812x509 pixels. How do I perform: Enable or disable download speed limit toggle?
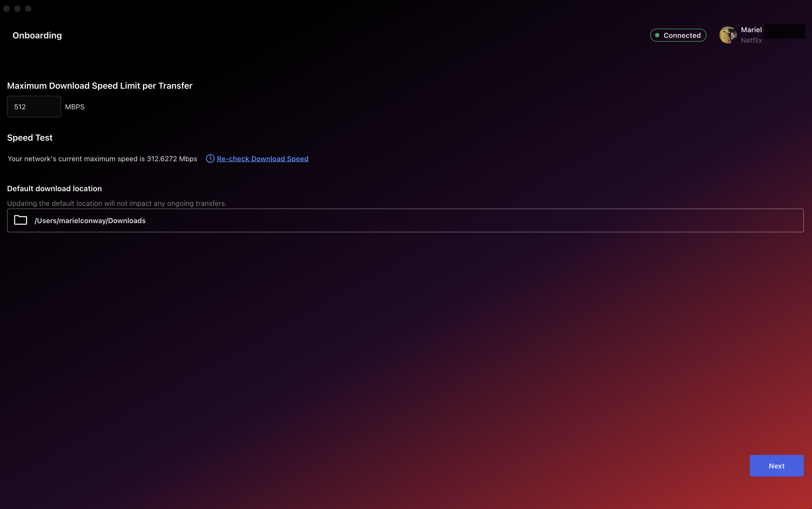pyautogui.click(x=34, y=106)
